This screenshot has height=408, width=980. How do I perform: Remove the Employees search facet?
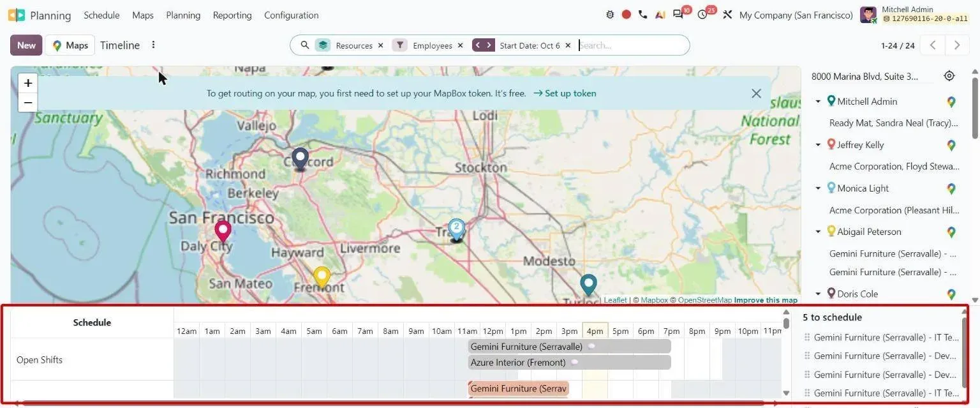tap(461, 45)
